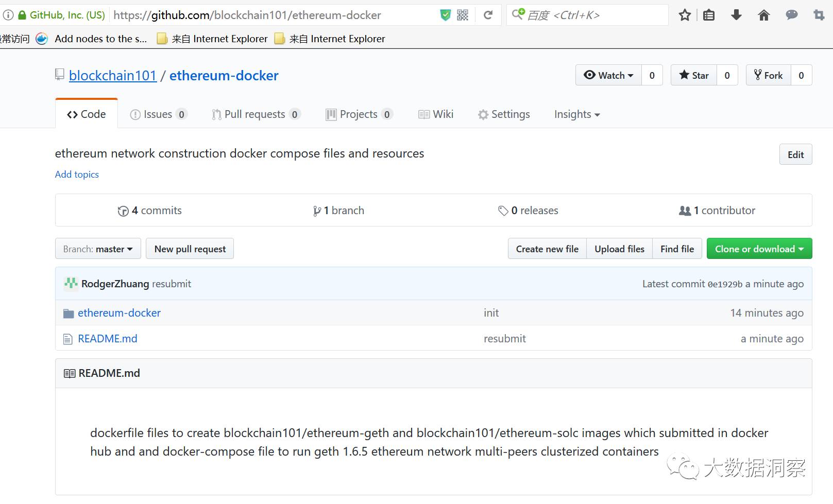833x504 pixels.
Task: Open latest commit hash 0e1929b
Action: [725, 284]
